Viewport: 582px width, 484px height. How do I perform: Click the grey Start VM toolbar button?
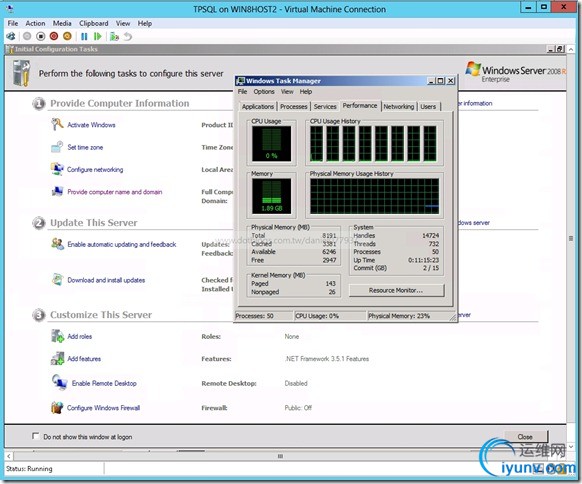coord(27,36)
